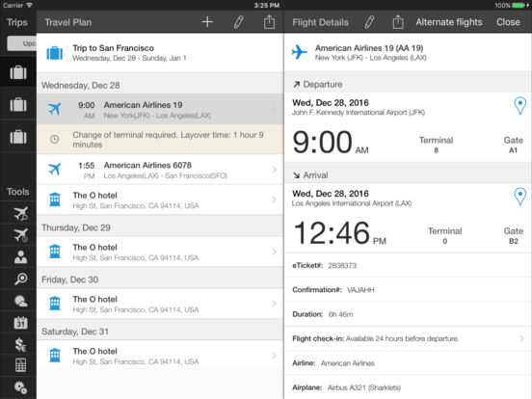
Task: Open the calendar tool
Action: coord(20,323)
